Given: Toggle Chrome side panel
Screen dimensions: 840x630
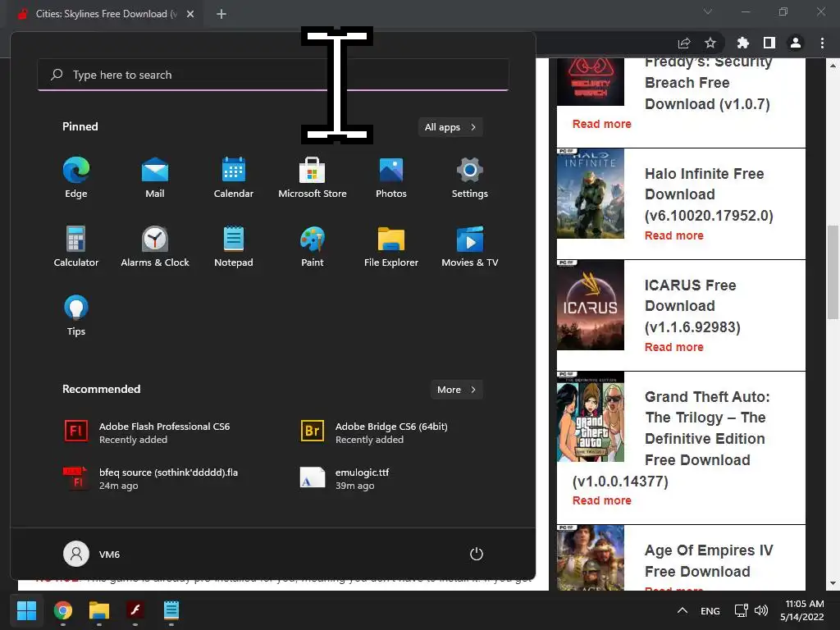Looking at the screenshot, I should 769,43.
